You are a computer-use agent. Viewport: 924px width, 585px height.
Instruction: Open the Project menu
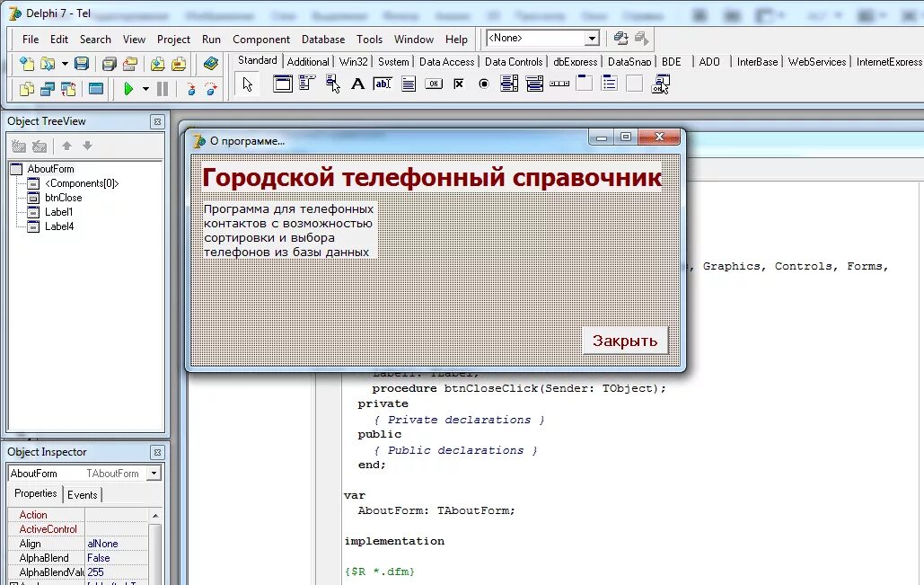pos(173,39)
